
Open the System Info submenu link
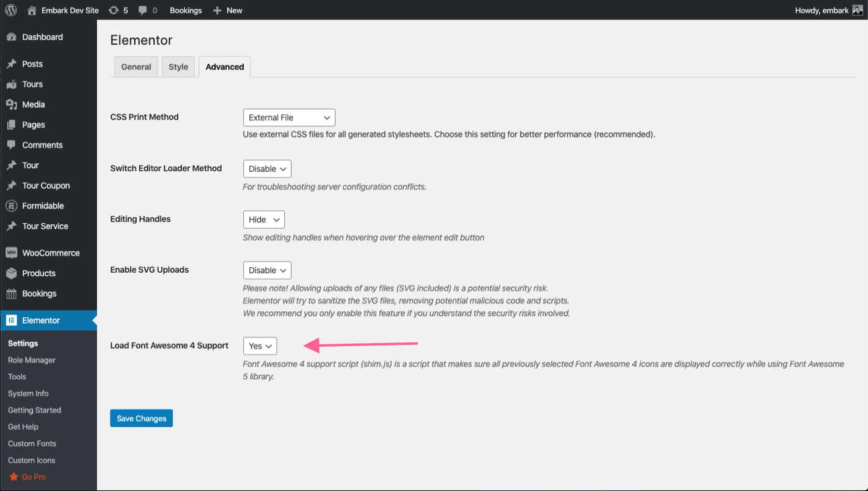[28, 393]
